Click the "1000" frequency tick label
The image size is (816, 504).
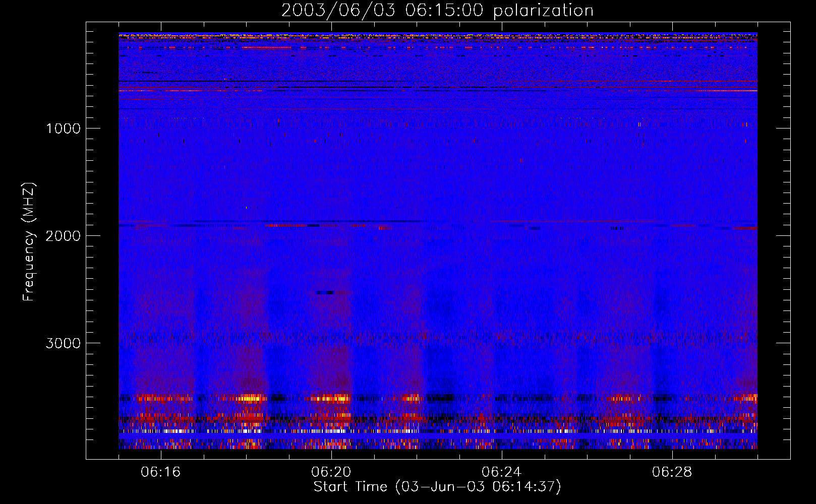pos(63,129)
